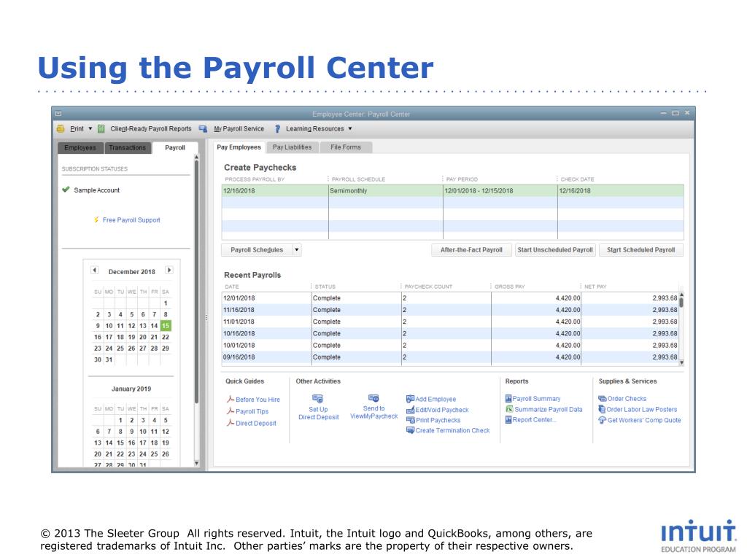
Task: Click the Client-Ready Payroll Reports spreadsheet icon
Action: [x=101, y=128]
